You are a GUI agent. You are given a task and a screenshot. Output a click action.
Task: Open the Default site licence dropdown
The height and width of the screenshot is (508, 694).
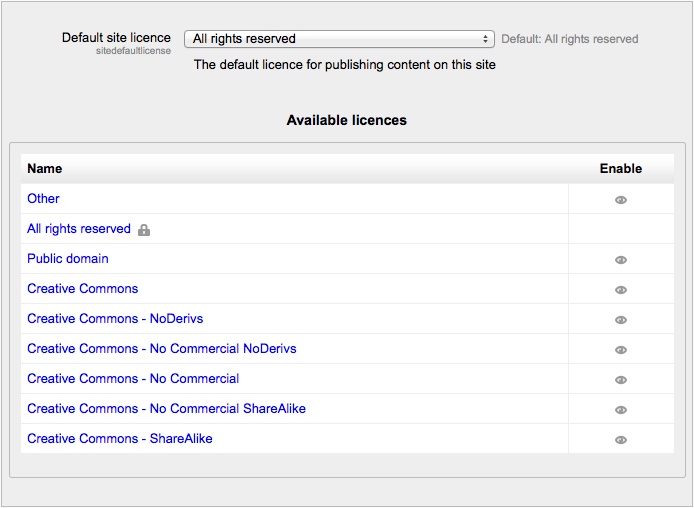pyautogui.click(x=339, y=39)
